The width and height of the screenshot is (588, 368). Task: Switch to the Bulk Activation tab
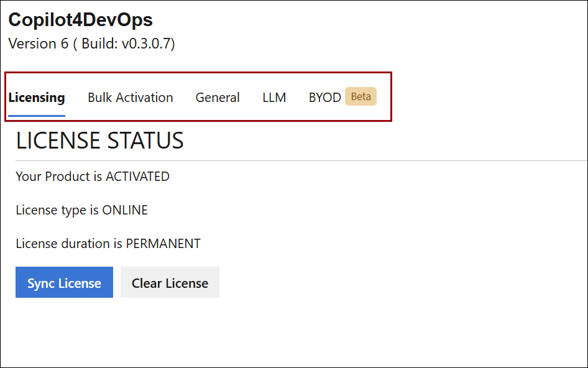(x=130, y=98)
